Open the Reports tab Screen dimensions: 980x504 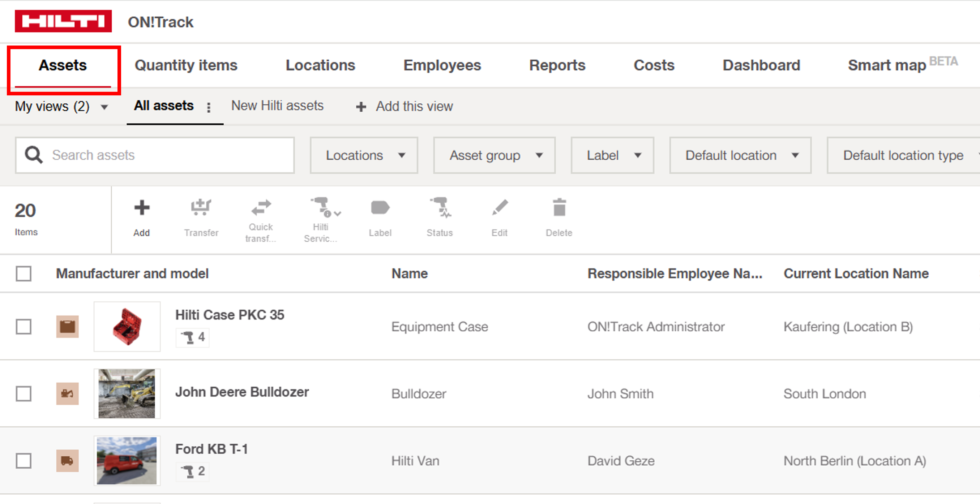557,65
